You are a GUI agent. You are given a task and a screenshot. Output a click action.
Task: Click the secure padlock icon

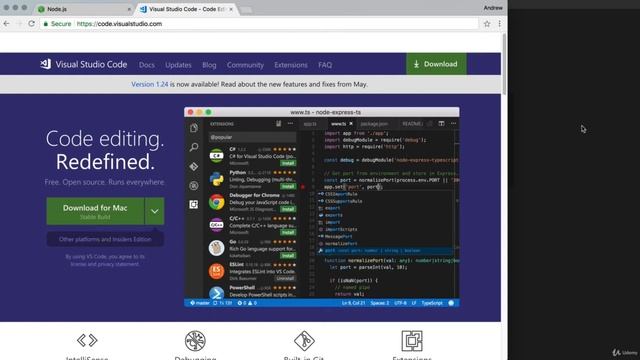46,24
